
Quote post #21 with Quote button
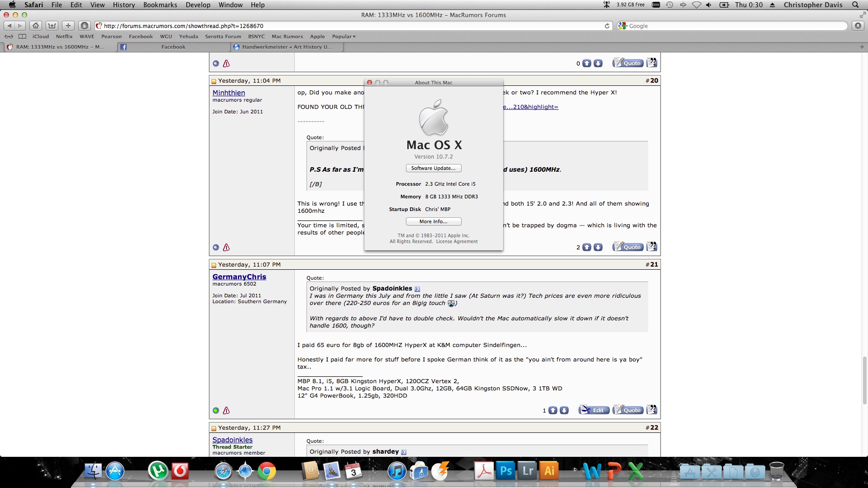coord(628,410)
